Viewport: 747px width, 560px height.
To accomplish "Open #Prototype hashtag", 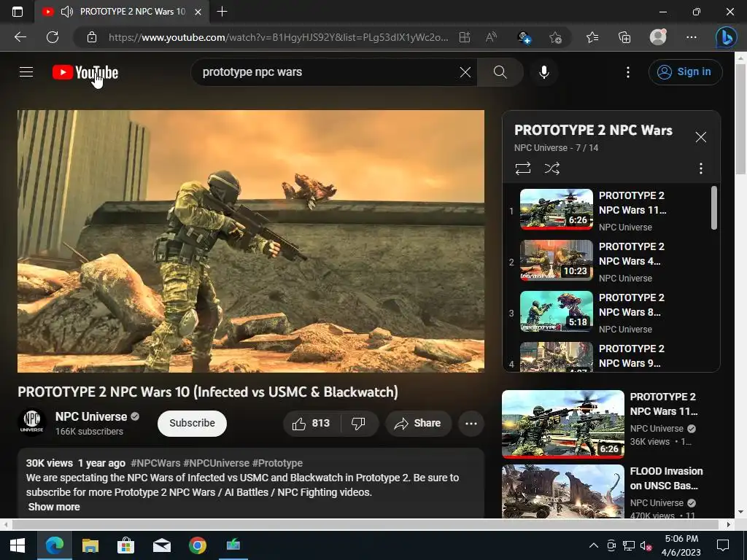I will coord(277,463).
